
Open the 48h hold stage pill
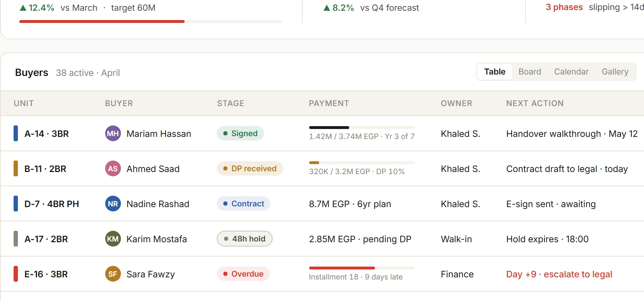click(245, 239)
